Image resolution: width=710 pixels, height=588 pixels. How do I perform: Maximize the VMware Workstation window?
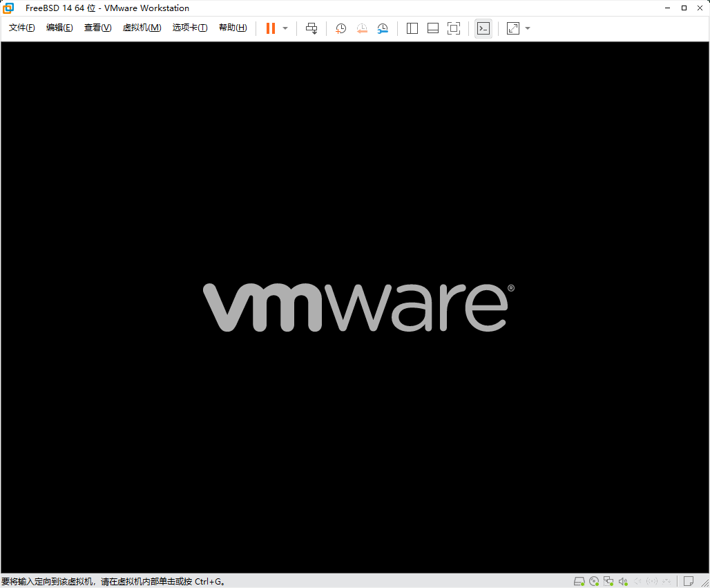[x=684, y=8]
